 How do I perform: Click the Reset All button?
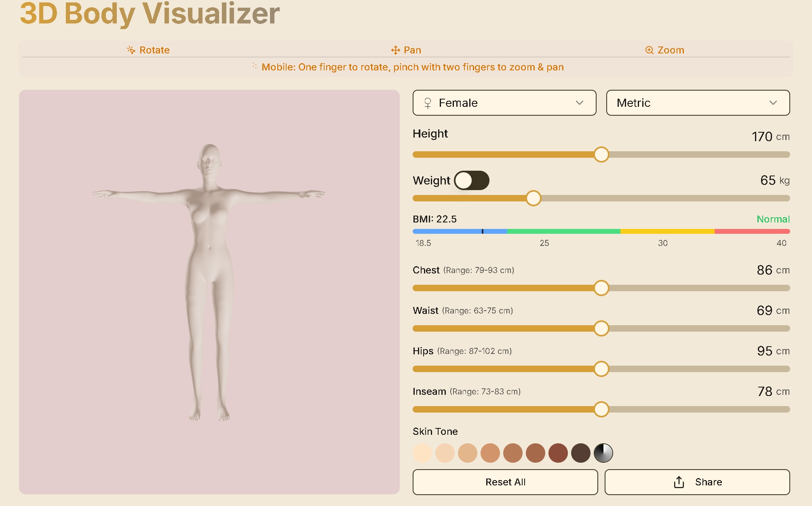[x=505, y=482]
